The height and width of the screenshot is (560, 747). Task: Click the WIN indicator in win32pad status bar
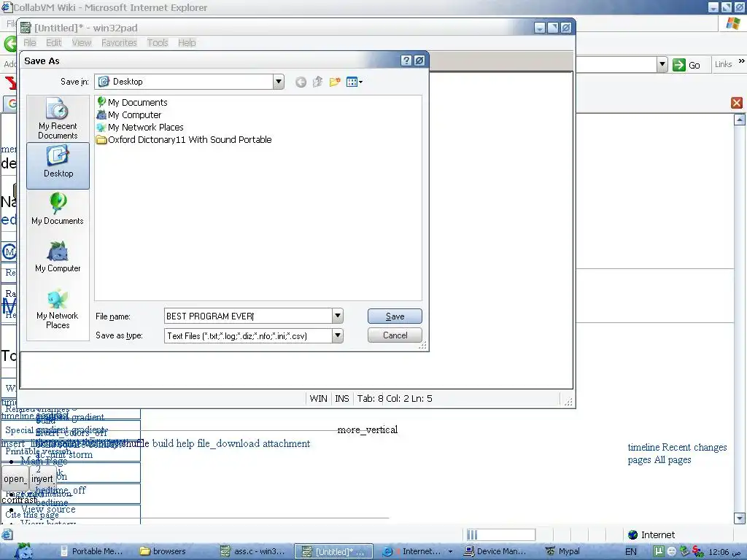point(318,399)
